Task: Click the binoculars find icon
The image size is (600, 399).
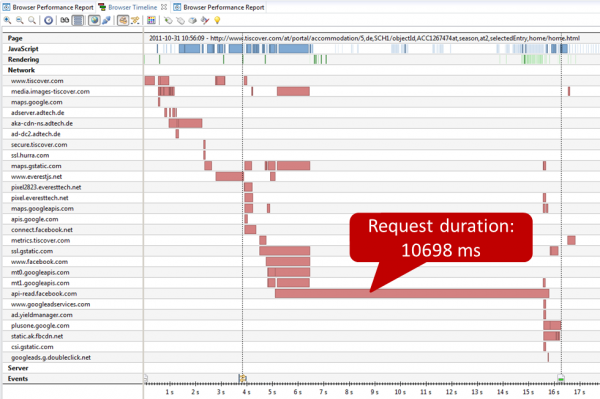Action: [x=65, y=20]
